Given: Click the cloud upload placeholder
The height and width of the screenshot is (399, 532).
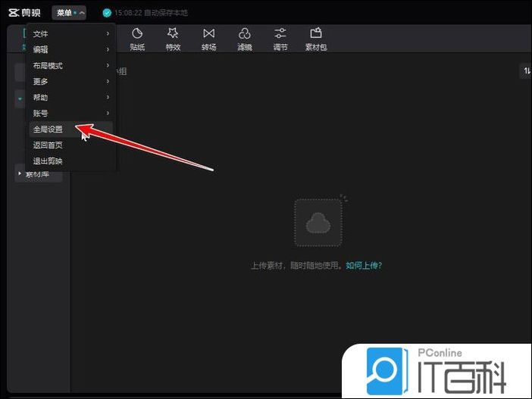Looking at the screenshot, I should click(318, 223).
